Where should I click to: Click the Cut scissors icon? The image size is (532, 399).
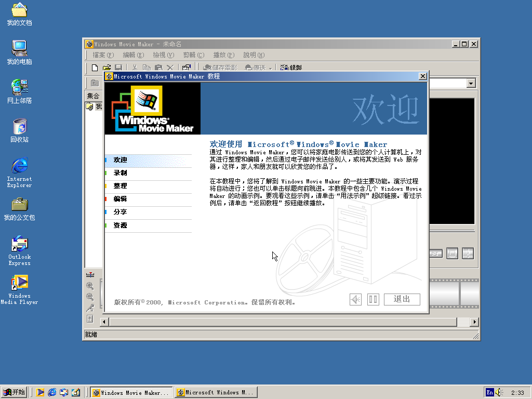point(135,67)
